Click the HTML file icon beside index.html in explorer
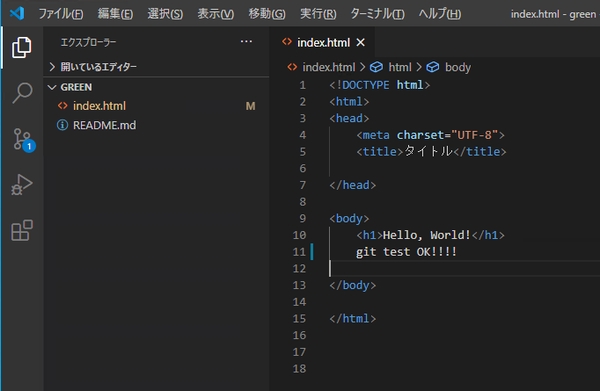 coord(62,106)
